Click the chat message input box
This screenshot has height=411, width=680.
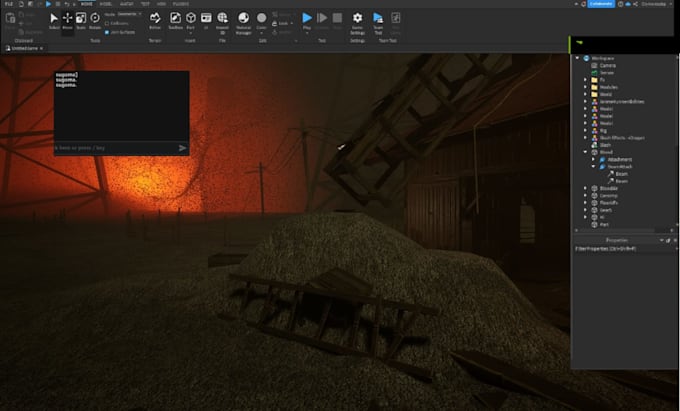click(x=116, y=148)
